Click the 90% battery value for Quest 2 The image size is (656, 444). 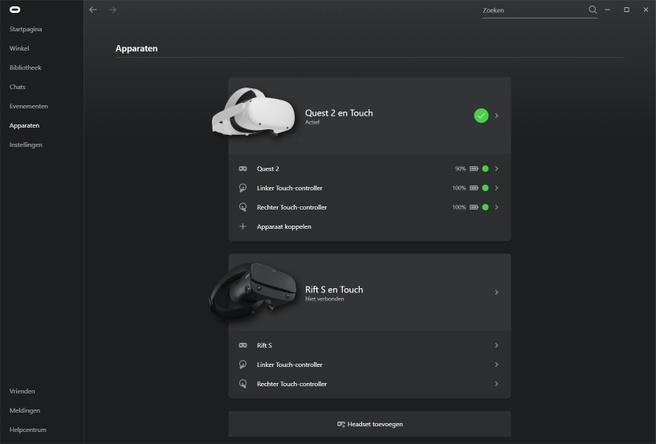(460, 169)
